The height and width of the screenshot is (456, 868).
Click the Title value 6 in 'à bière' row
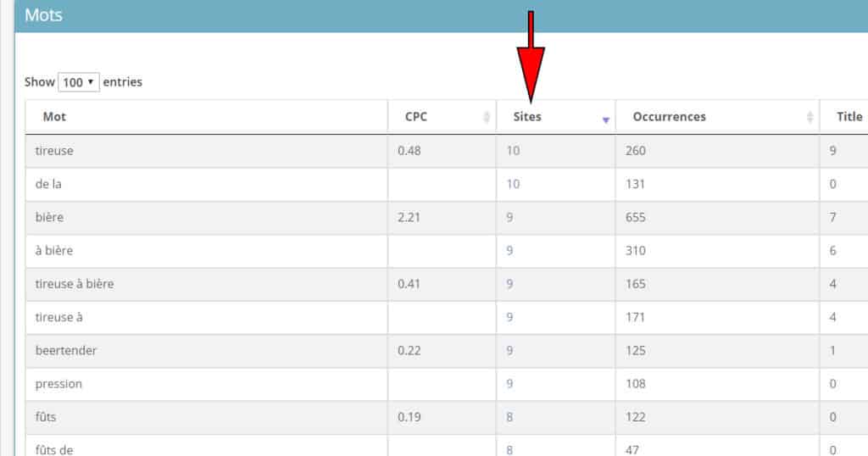[832, 250]
